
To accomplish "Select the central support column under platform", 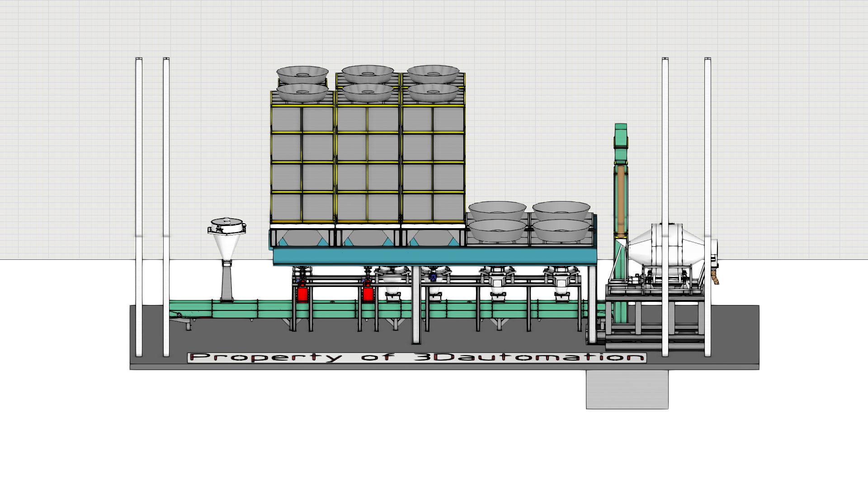I will (x=416, y=305).
